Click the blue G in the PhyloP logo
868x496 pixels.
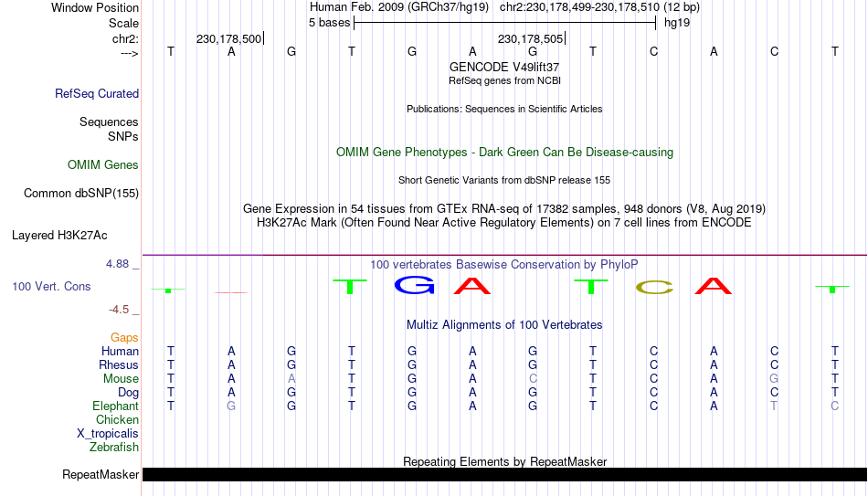pyautogui.click(x=414, y=285)
